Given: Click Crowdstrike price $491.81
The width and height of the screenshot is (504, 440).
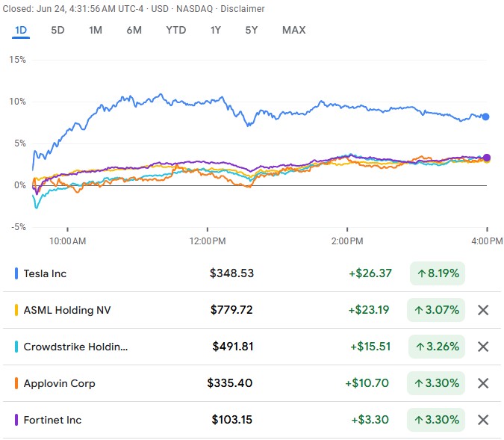Looking at the screenshot, I should (233, 347).
